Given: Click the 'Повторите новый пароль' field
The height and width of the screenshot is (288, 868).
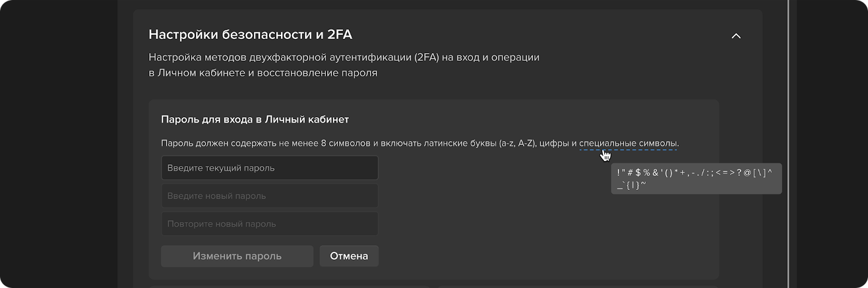Looking at the screenshot, I should [x=270, y=224].
